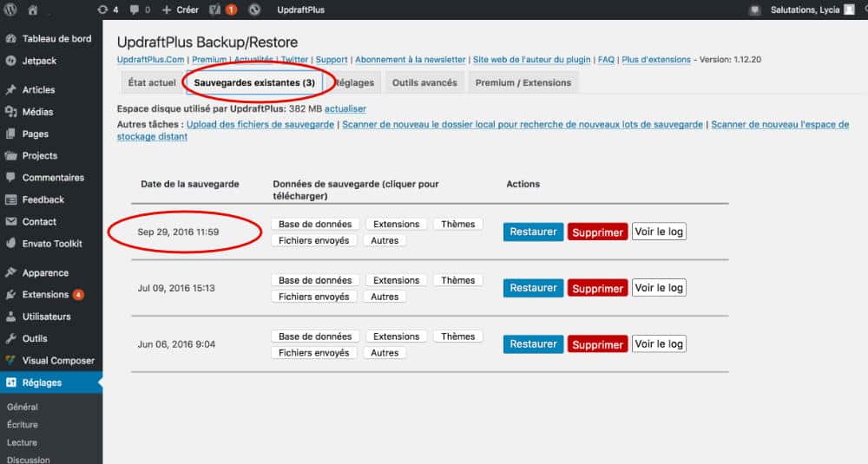Click the user avatar next to Salutations, Lycia
The height and width of the screenshot is (464, 868).
[x=849, y=10]
